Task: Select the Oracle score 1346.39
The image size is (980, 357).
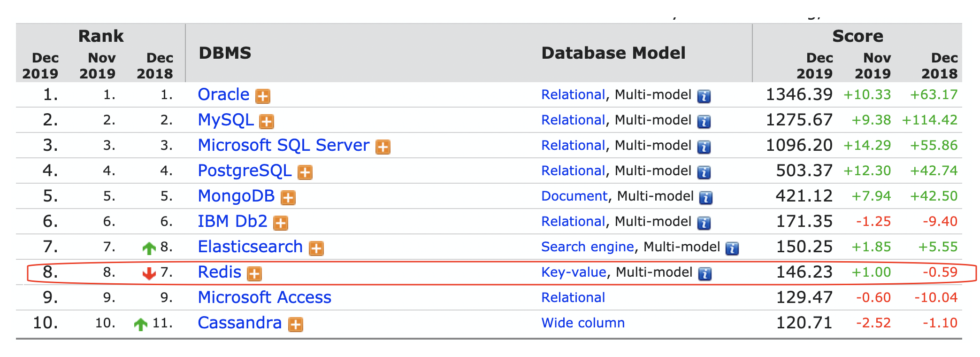Action: pyautogui.click(x=799, y=95)
